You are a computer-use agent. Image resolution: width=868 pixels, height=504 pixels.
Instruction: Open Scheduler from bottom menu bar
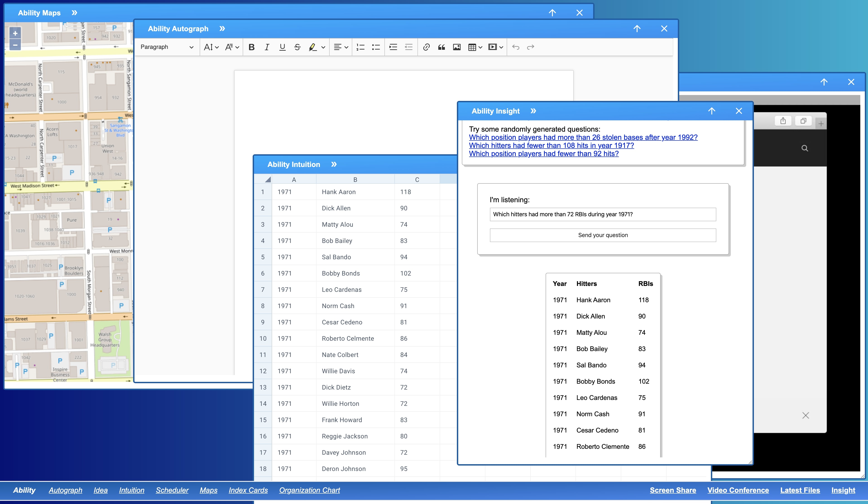pos(172,490)
